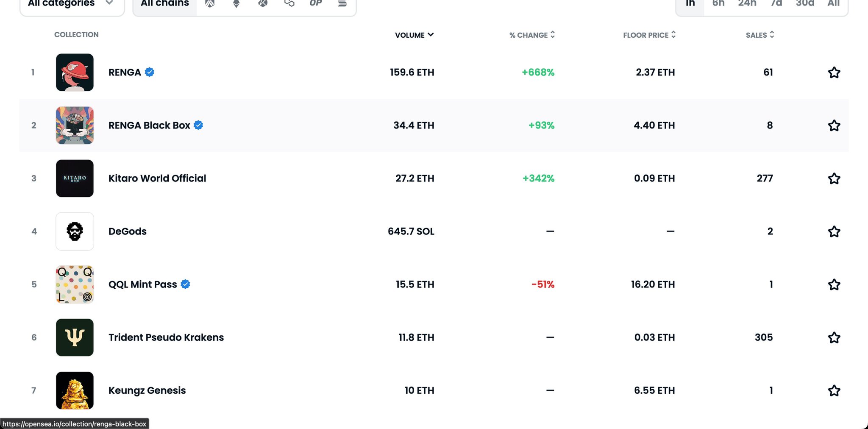Click the +668% change value
Viewport: 868px width, 429px height.
pos(538,72)
